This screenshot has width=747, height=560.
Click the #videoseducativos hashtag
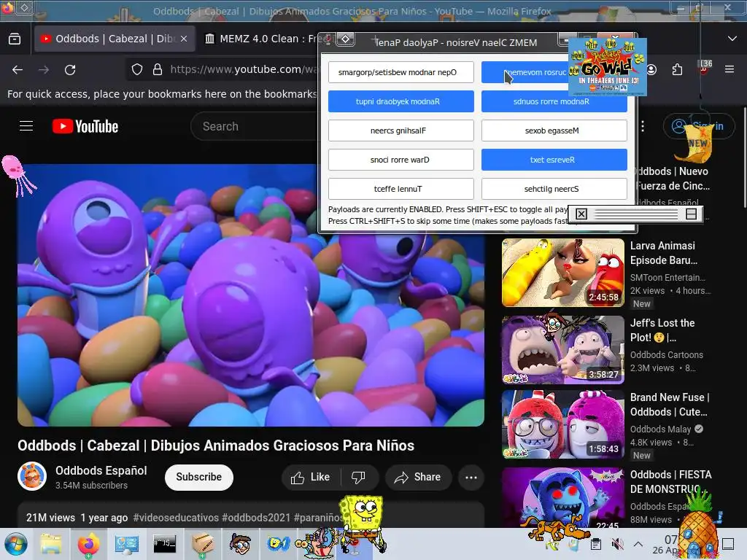(176, 518)
